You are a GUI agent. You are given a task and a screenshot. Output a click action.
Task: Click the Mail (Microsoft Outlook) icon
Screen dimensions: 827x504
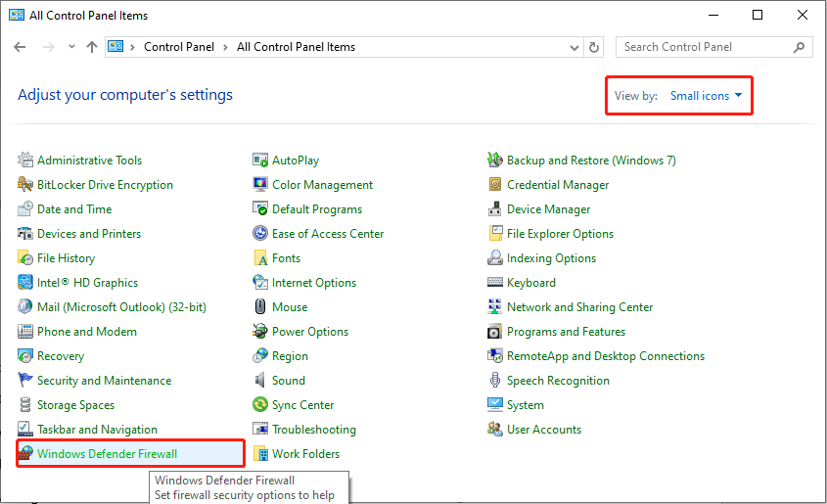click(25, 307)
